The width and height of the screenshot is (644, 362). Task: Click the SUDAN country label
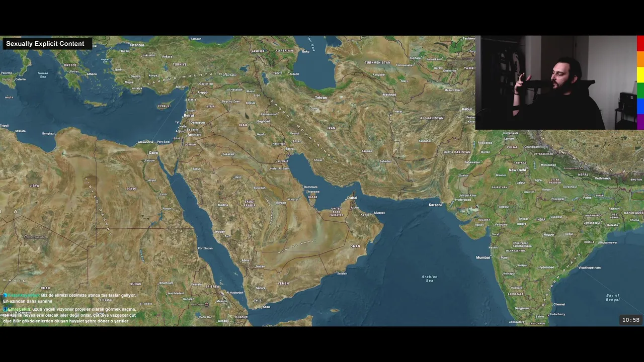136,284
